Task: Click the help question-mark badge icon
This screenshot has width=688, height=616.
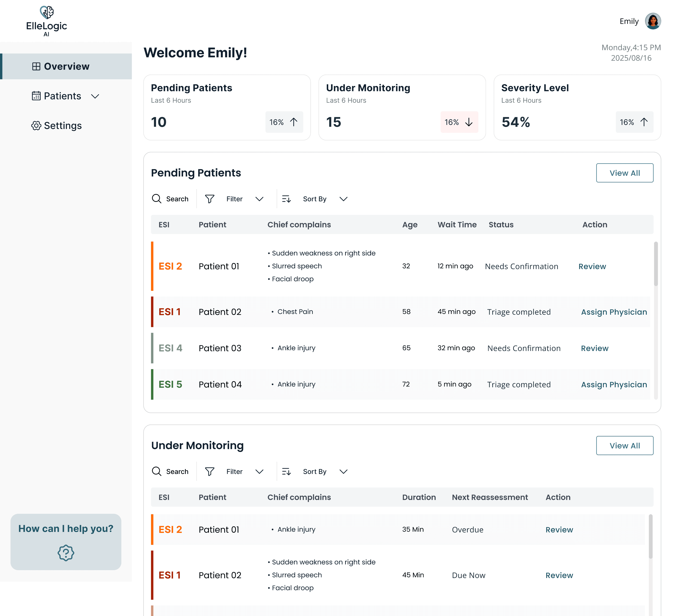Action: coord(66,553)
